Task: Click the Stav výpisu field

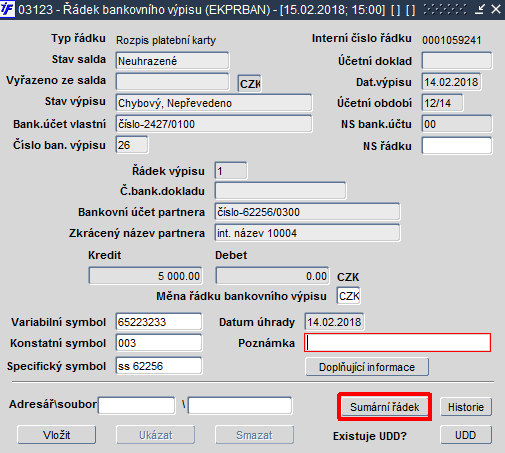Action: coord(214,103)
